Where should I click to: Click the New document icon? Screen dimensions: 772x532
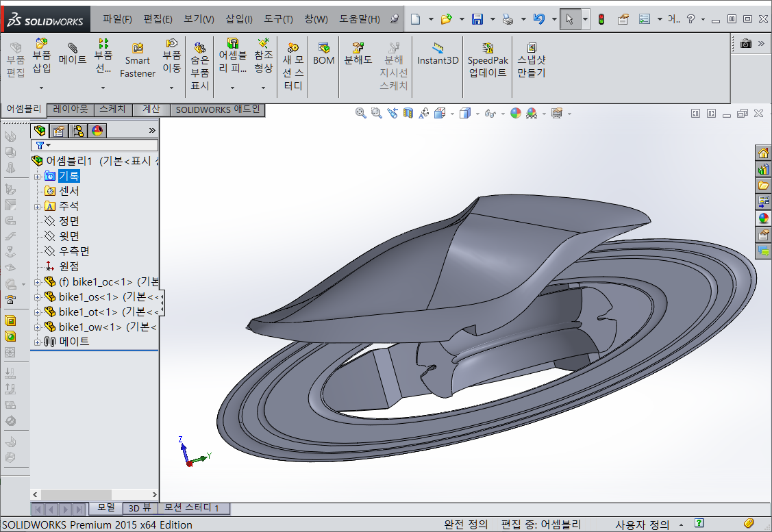pyautogui.click(x=416, y=19)
